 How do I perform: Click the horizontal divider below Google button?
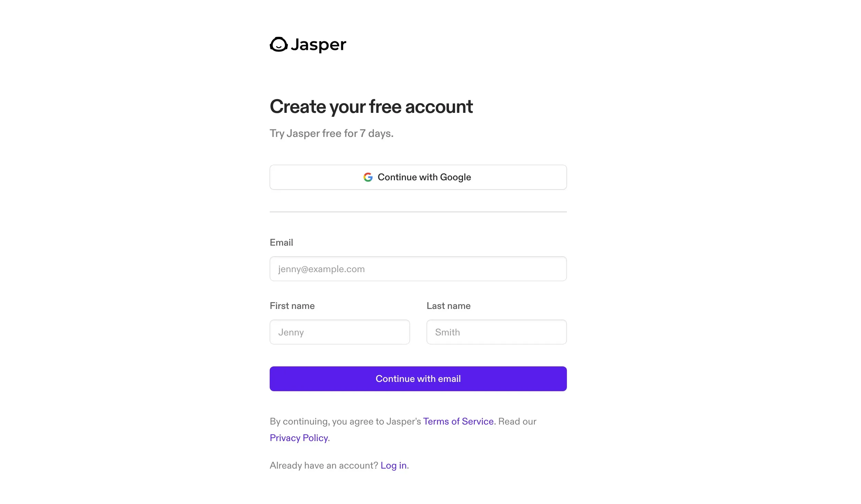pyautogui.click(x=418, y=212)
